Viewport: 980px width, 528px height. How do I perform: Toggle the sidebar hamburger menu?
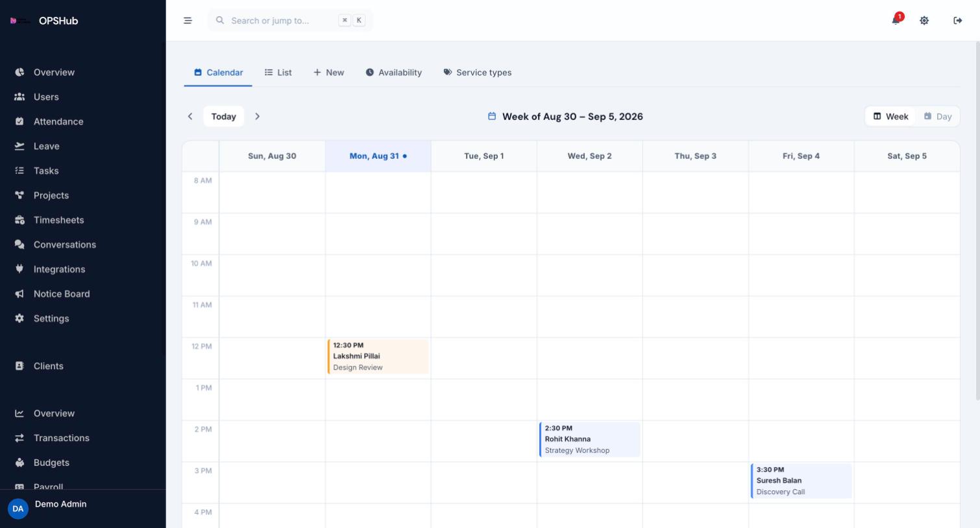pyautogui.click(x=188, y=21)
